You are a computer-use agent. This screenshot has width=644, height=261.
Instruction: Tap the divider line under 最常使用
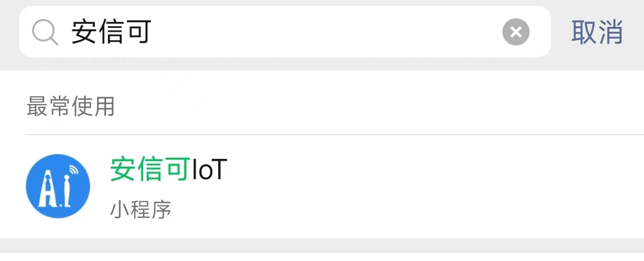[335, 134]
